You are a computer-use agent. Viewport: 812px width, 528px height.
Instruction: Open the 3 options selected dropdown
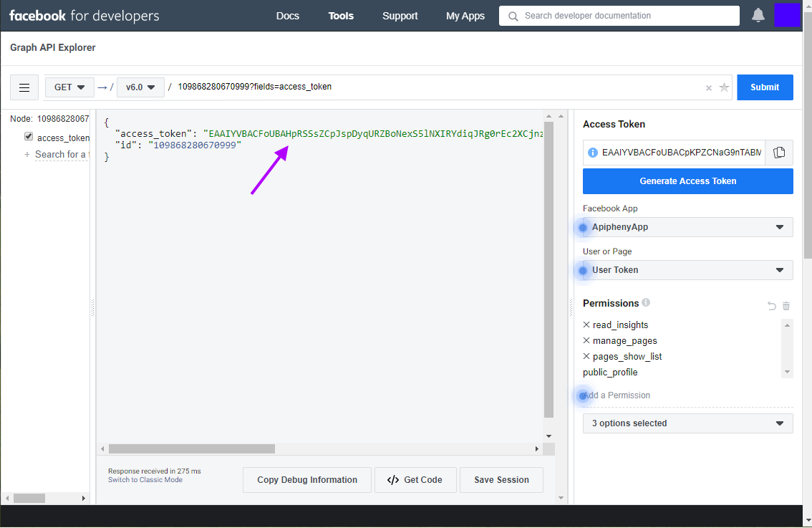click(x=687, y=423)
